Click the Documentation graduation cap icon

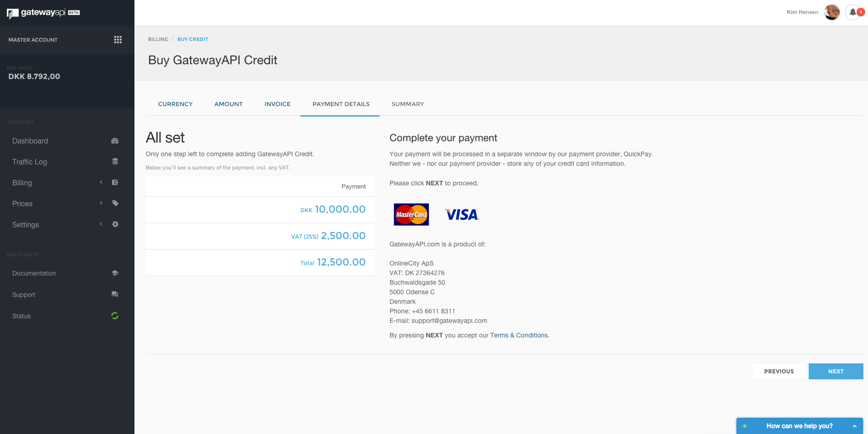click(x=115, y=273)
